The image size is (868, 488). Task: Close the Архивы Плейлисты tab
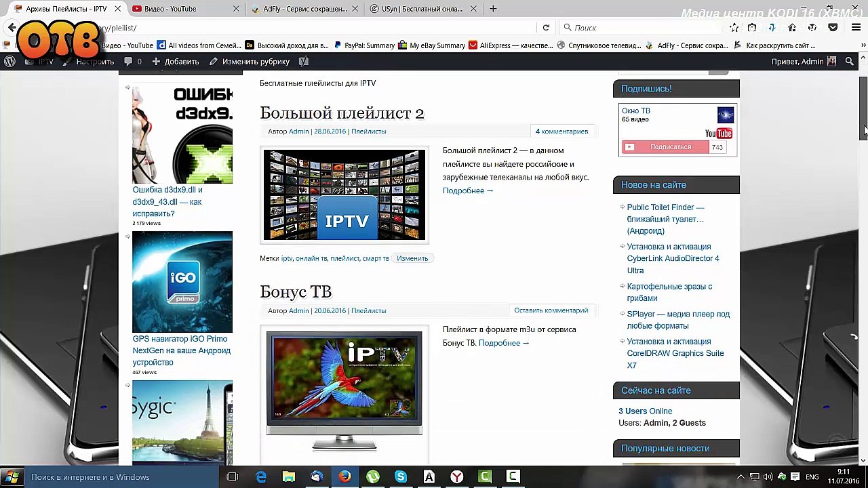tap(117, 9)
